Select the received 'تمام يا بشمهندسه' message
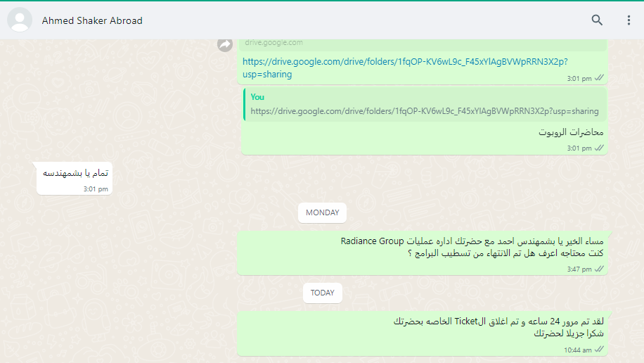 point(75,179)
